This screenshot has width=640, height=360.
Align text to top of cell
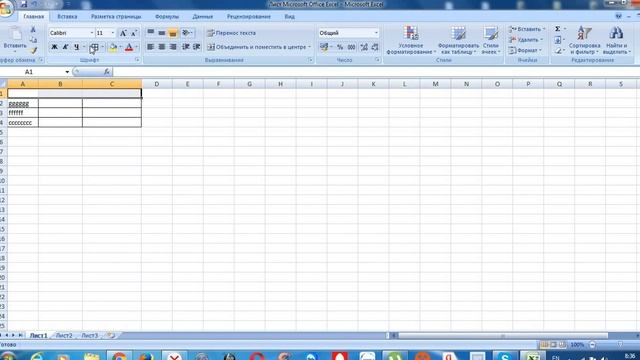click(151, 33)
